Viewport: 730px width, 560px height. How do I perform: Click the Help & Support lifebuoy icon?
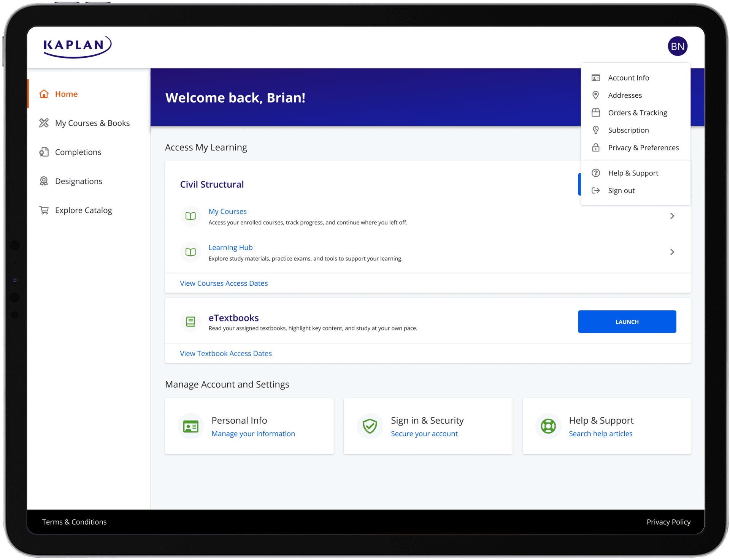point(548,426)
